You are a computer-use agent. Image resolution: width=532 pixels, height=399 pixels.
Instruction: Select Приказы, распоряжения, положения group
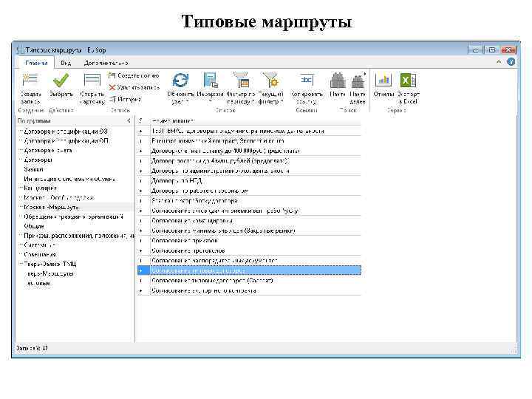79,236
